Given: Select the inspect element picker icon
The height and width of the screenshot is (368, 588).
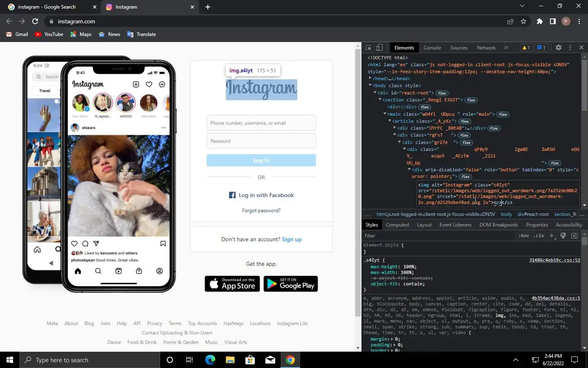Looking at the screenshot, I should point(368,47).
